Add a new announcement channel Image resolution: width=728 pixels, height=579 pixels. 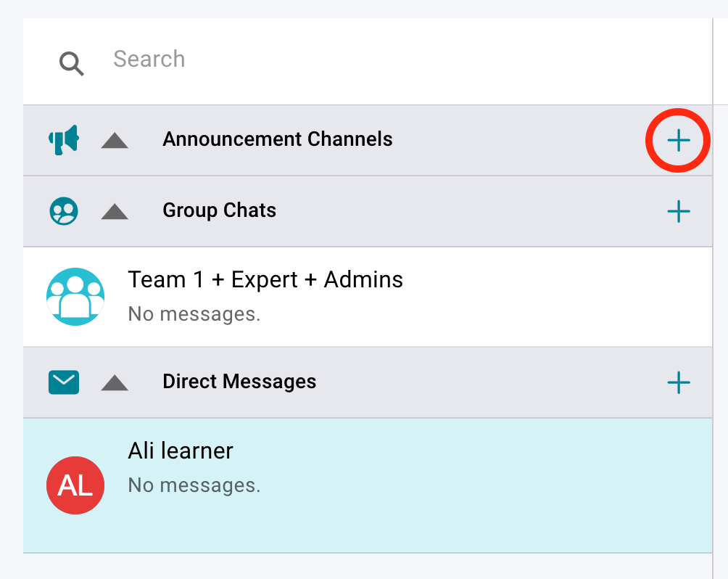tap(678, 141)
